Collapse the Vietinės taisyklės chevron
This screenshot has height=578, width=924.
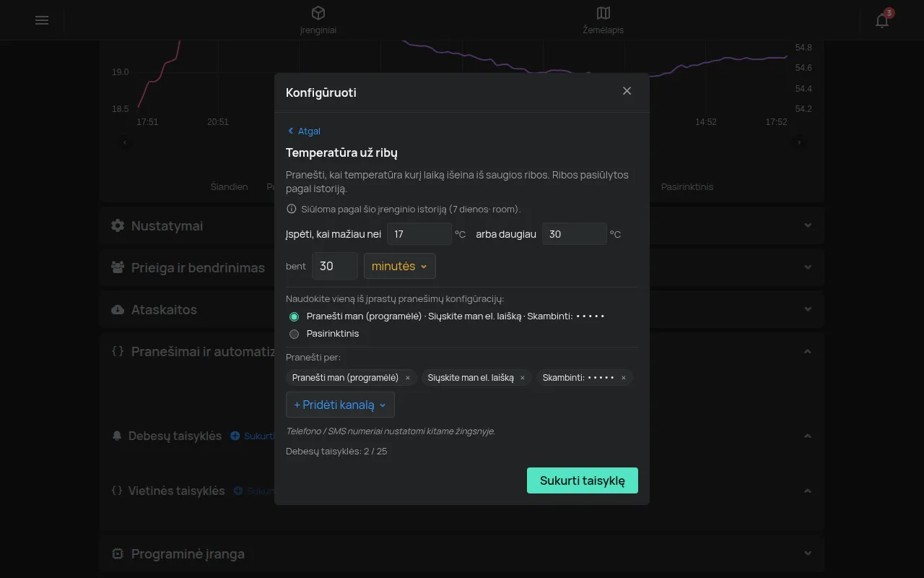pyautogui.click(x=808, y=491)
